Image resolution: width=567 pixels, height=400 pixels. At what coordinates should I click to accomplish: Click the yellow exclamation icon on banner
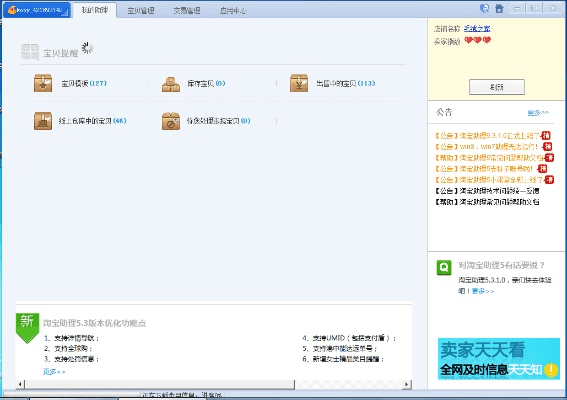[x=551, y=370]
